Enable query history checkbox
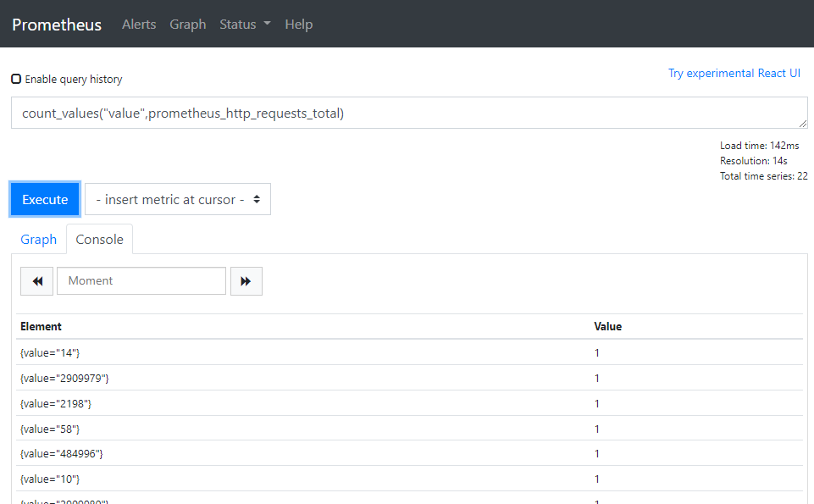The height and width of the screenshot is (504, 814). 16,79
